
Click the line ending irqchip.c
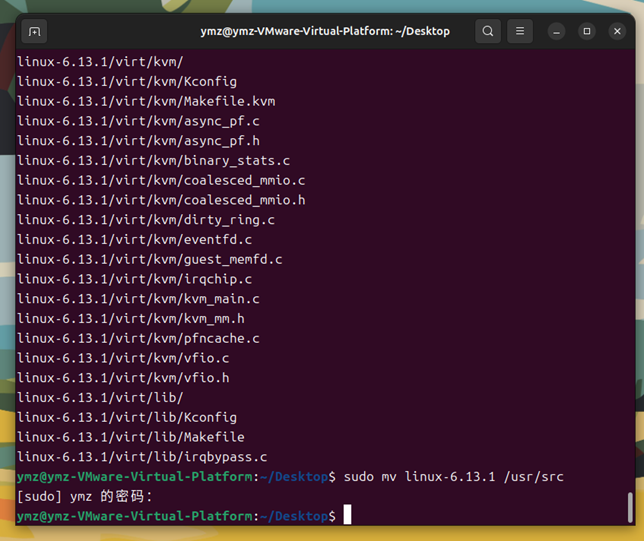click(x=135, y=279)
